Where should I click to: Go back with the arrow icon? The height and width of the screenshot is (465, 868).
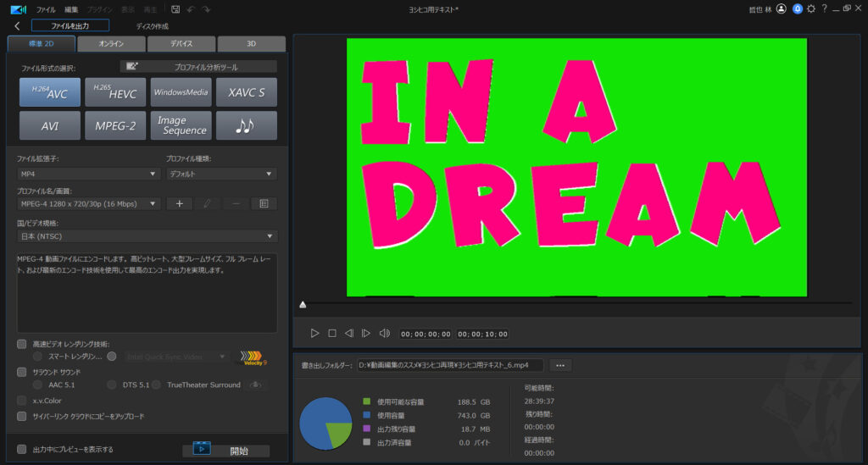[x=17, y=26]
